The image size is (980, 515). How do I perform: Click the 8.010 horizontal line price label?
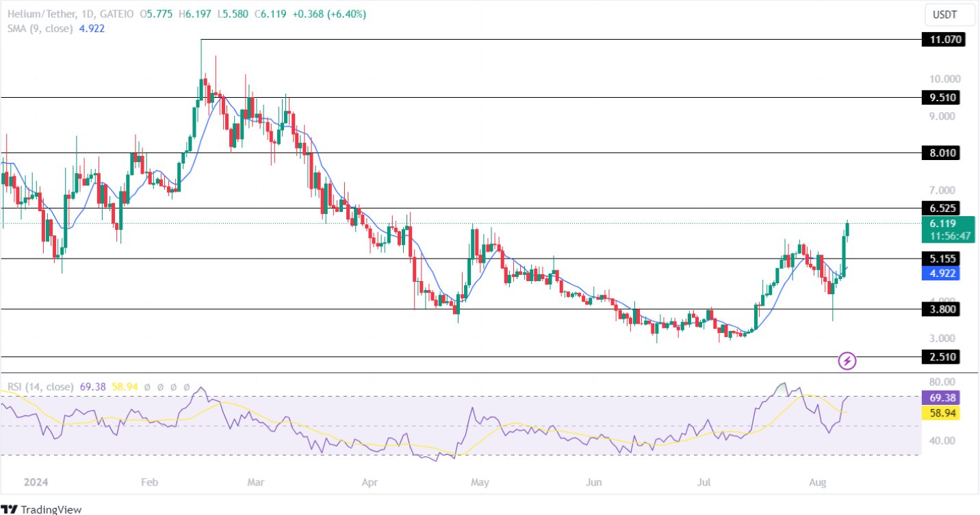pyautogui.click(x=941, y=153)
